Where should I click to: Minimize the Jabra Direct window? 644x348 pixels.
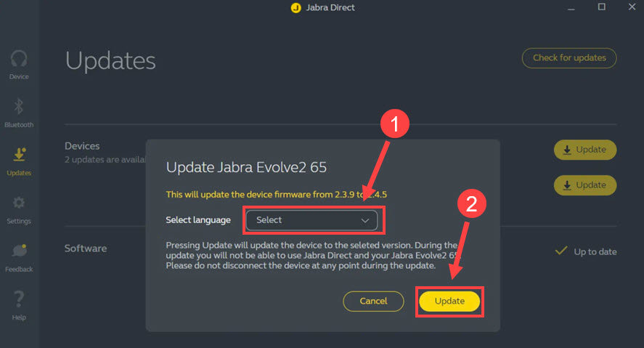pyautogui.click(x=570, y=7)
